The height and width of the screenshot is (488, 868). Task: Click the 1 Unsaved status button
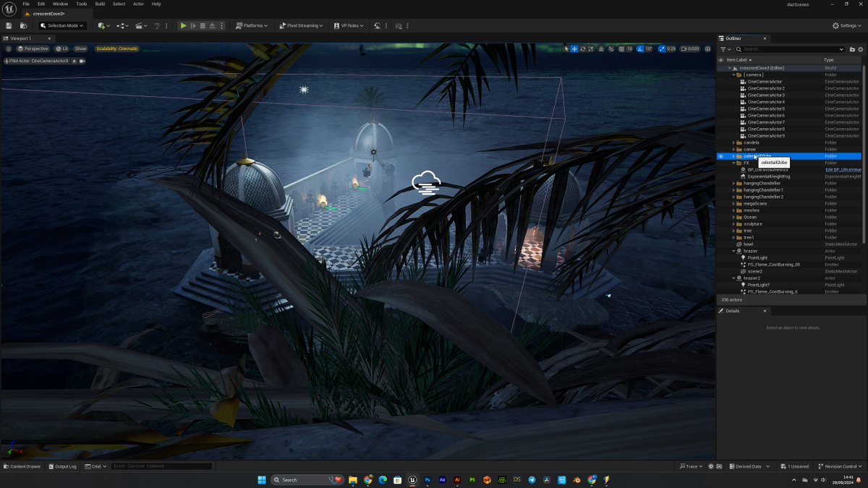point(794,466)
